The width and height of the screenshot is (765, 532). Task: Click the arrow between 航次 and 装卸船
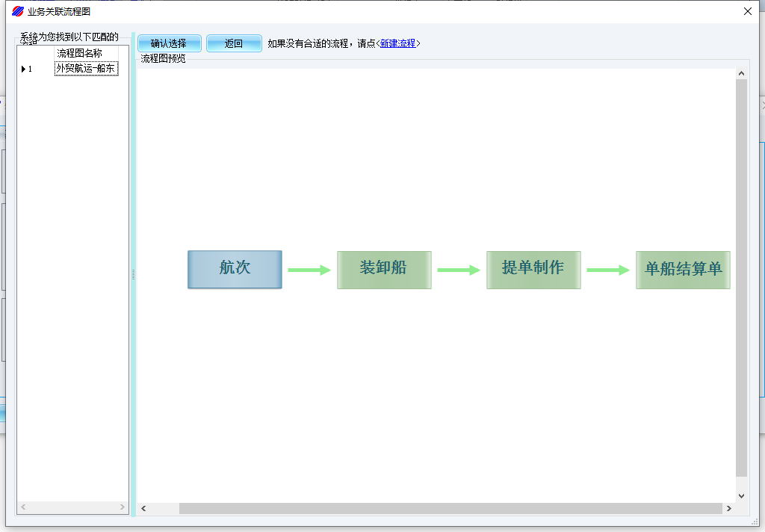[x=309, y=270]
